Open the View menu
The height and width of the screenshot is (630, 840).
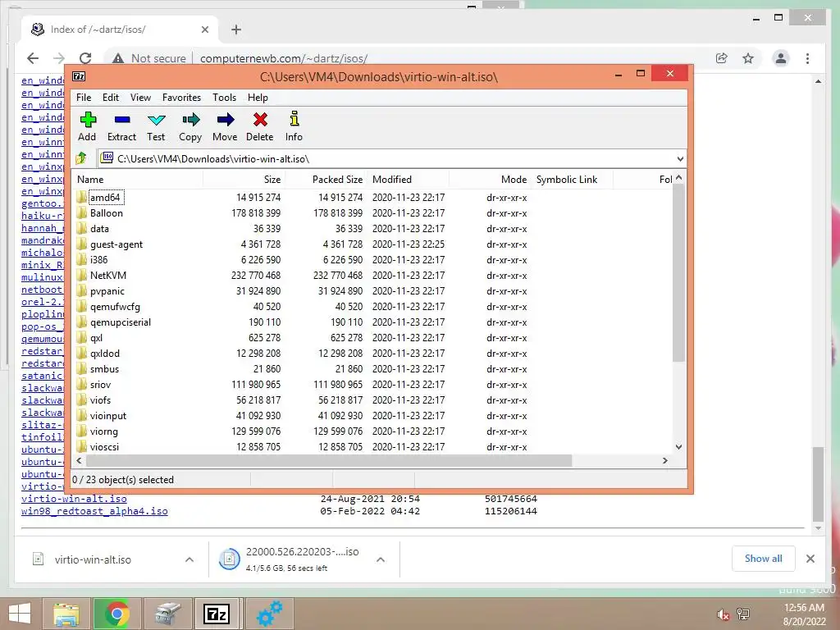point(140,98)
